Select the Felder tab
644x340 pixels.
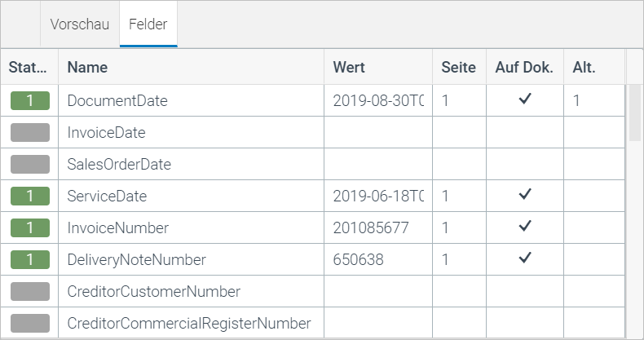pyautogui.click(x=148, y=24)
